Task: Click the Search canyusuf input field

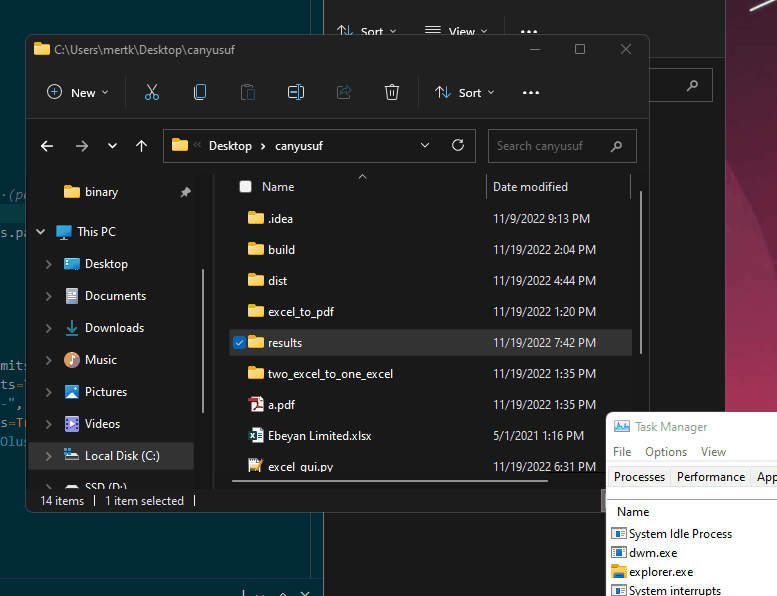Action: 550,146
